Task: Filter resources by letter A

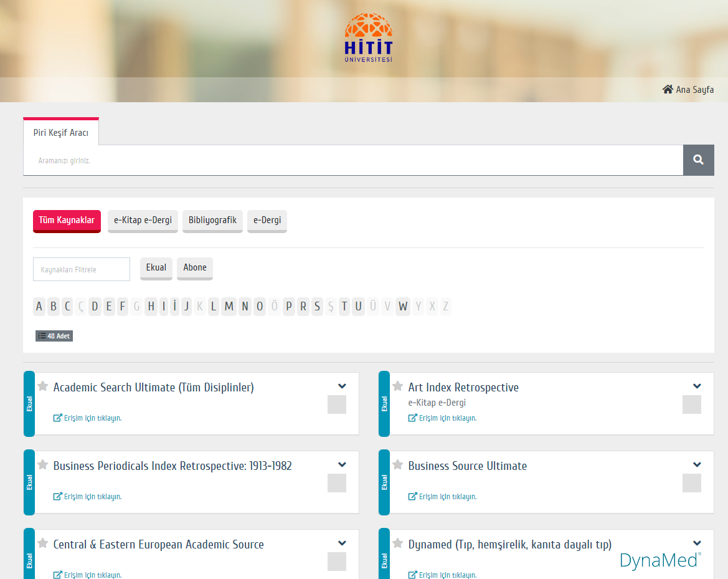Action: [x=39, y=306]
